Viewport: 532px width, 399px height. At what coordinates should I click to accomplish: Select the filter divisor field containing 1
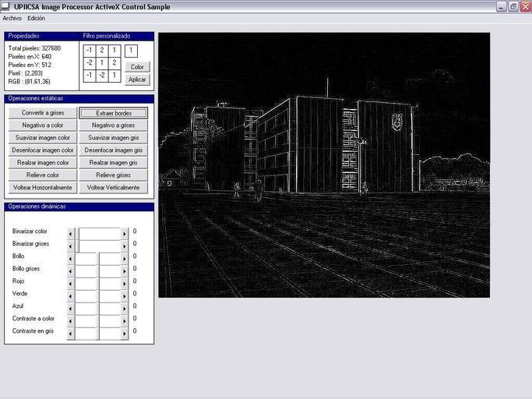pos(131,51)
